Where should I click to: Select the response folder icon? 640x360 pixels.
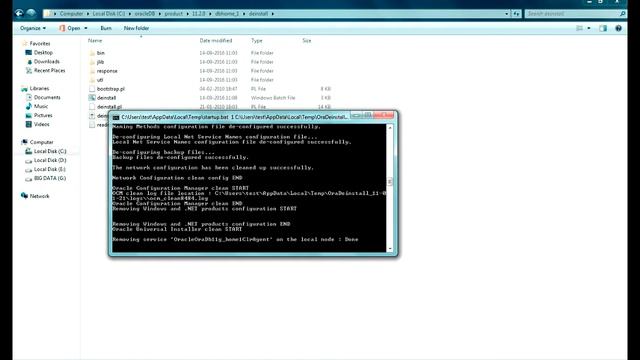92,71
